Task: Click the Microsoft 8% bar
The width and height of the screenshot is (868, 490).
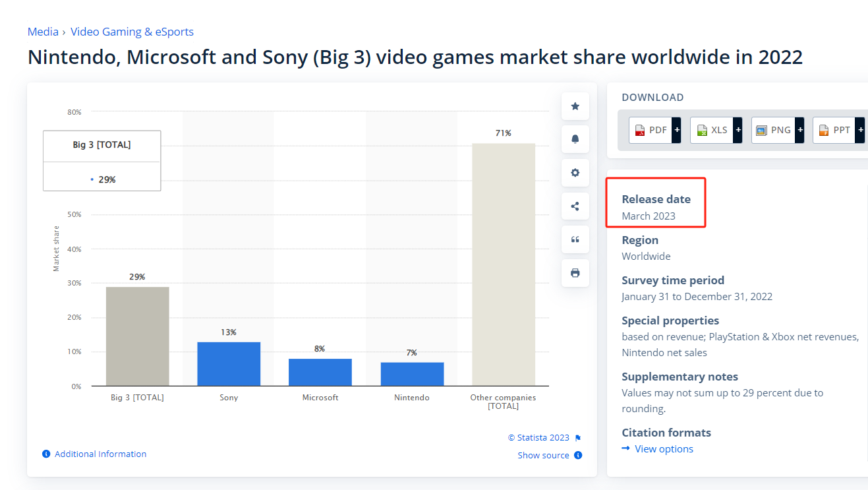Action: (320, 372)
